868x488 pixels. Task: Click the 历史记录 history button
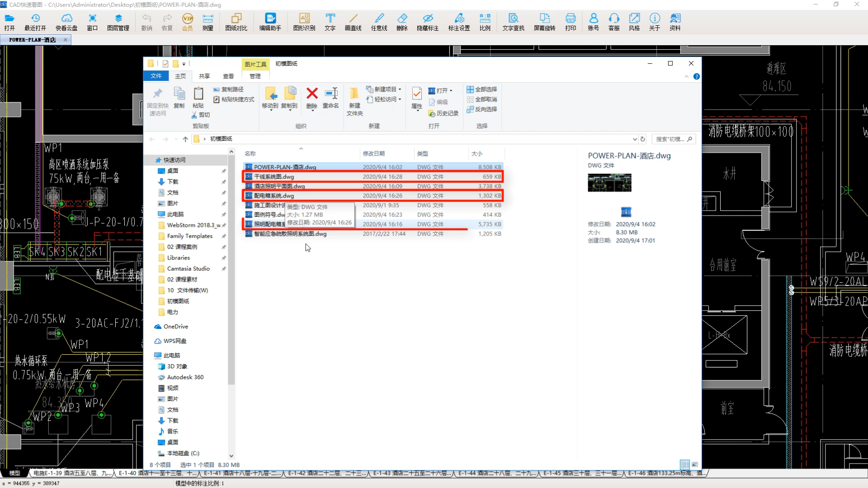tap(443, 113)
